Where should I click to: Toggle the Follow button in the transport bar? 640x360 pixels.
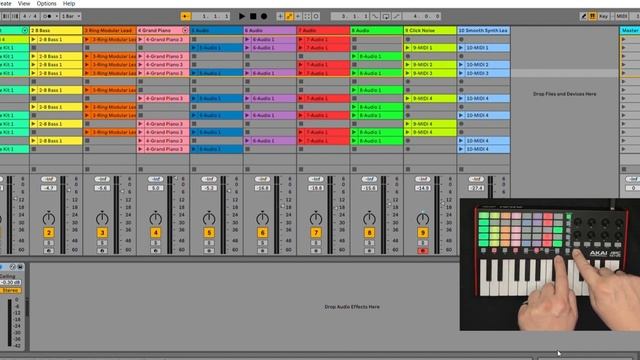tap(186, 16)
